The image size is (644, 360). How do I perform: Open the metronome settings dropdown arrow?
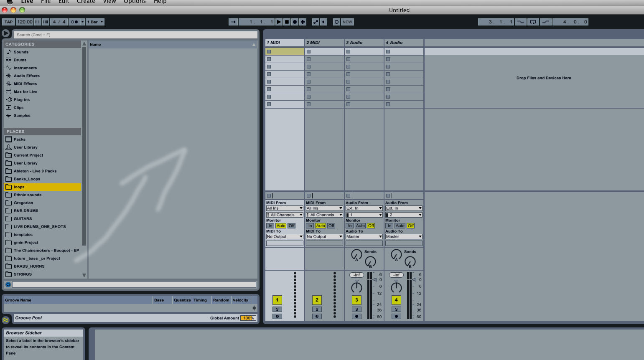point(82,22)
